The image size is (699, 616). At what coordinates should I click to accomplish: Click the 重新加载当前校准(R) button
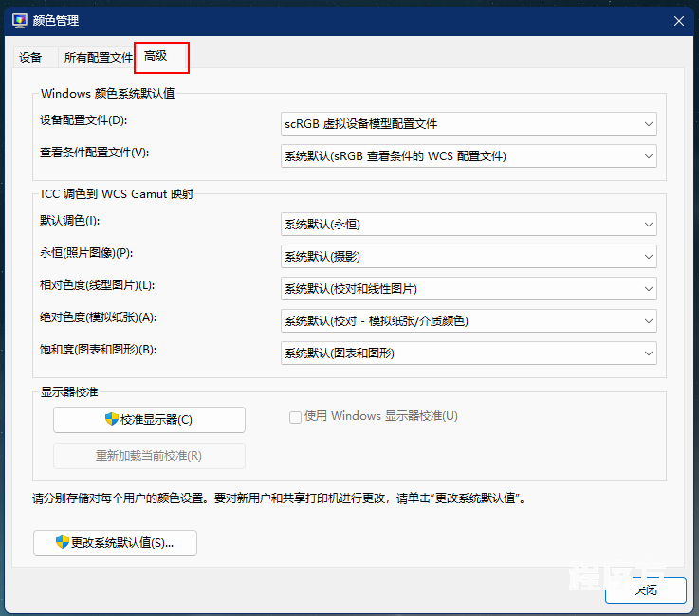(149, 456)
